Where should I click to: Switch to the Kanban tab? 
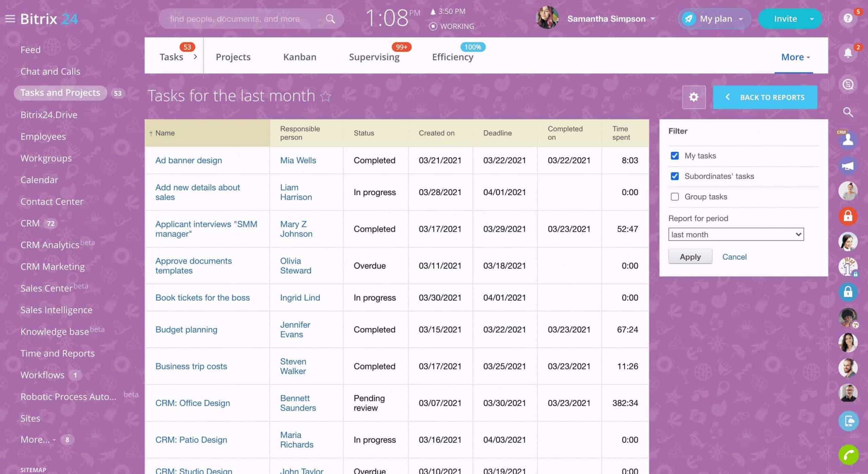tap(300, 57)
